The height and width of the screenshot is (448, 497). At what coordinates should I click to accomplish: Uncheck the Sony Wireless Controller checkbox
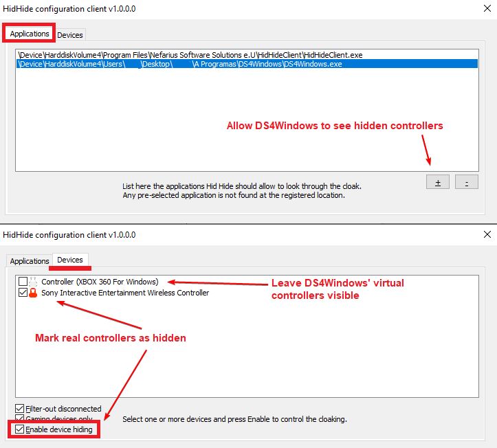click(23, 292)
